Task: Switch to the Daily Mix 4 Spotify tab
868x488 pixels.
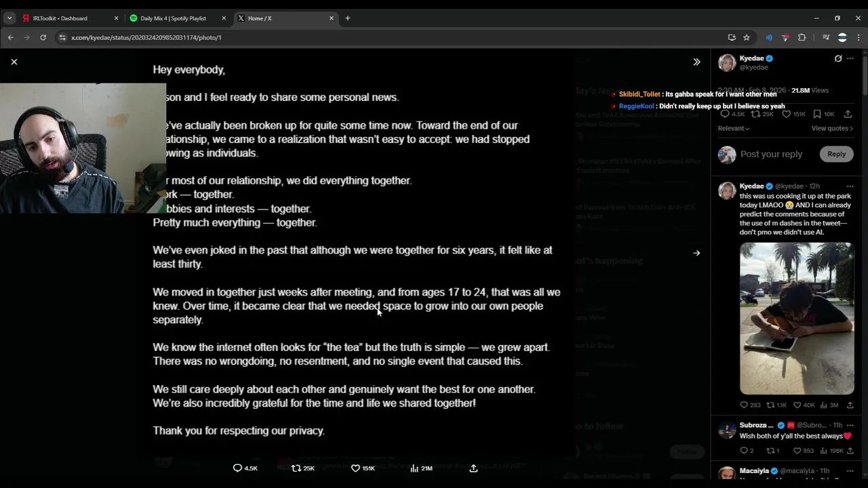Action: [173, 18]
